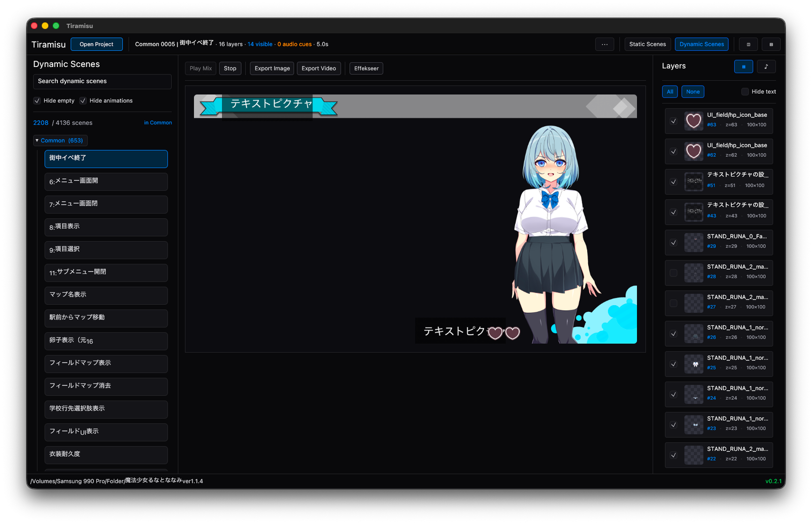Hide the UI_field/hp_icon_base layer #63
812x524 pixels.
(673, 121)
